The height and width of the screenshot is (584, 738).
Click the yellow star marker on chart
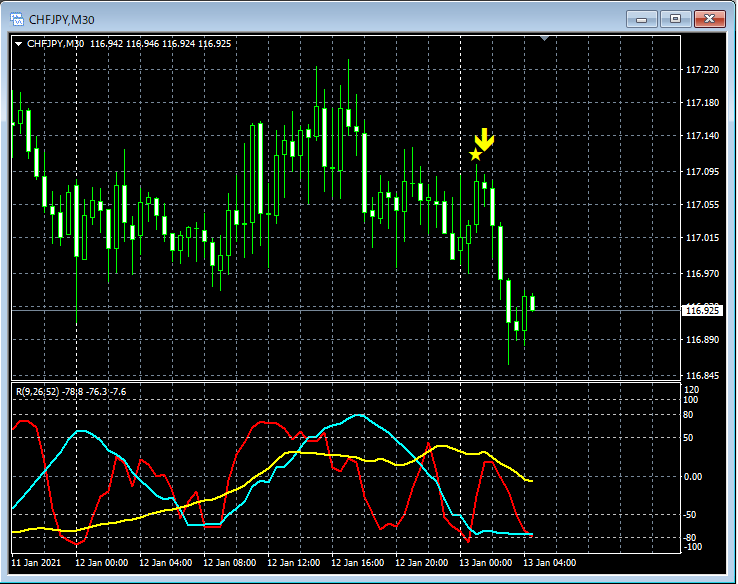tap(475, 154)
